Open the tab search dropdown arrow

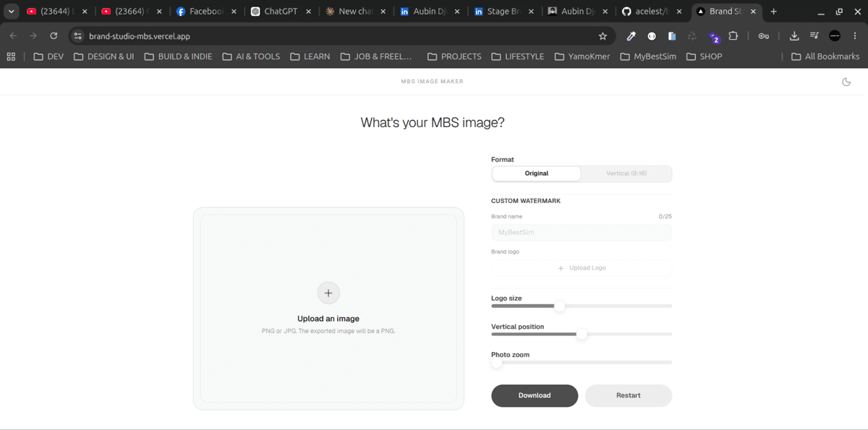[x=12, y=12]
